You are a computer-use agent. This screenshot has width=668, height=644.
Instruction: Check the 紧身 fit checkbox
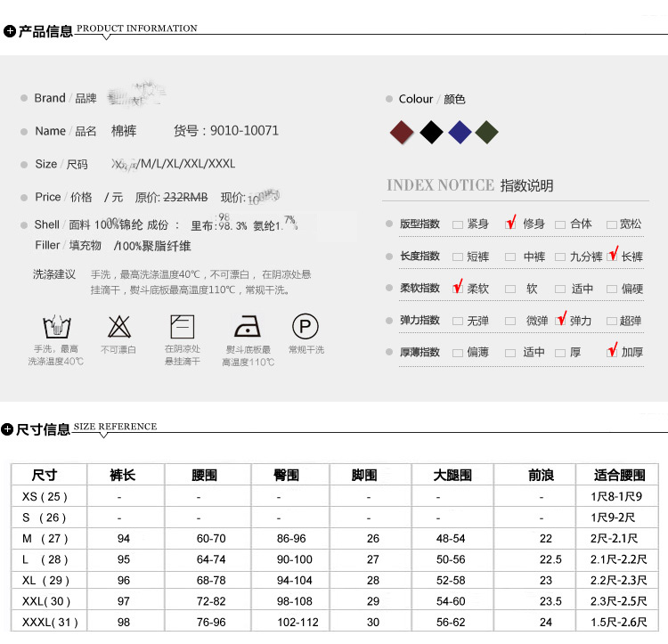click(x=458, y=224)
